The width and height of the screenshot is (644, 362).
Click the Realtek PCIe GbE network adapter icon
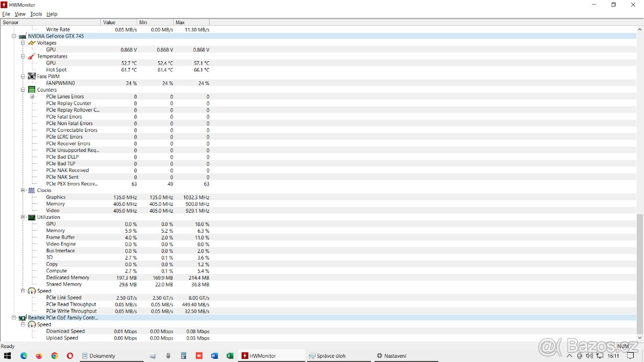click(23, 318)
